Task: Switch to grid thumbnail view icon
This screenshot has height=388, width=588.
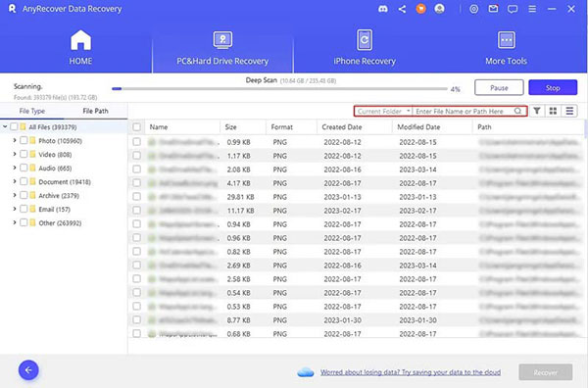Action: (x=553, y=111)
